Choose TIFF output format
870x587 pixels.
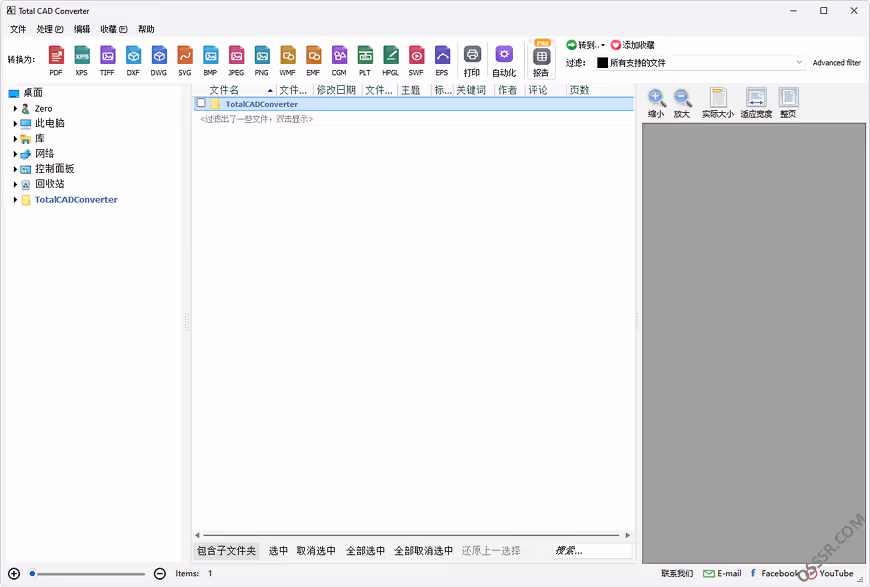(107, 60)
